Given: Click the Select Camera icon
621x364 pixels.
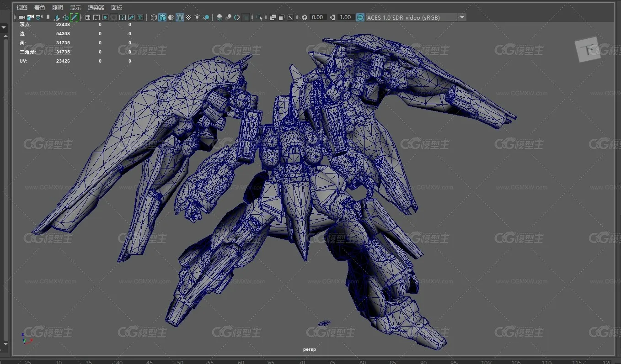Looking at the screenshot, I should [x=22, y=17].
